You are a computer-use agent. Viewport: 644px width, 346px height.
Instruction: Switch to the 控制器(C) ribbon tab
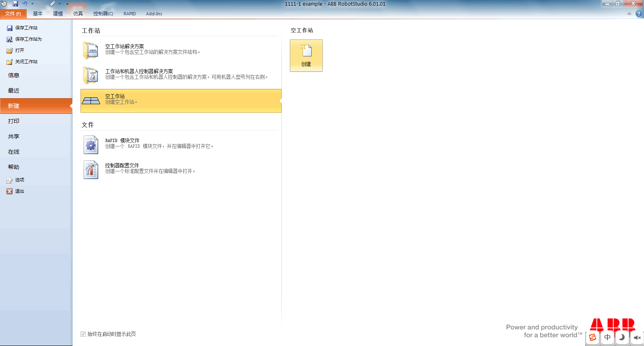tap(103, 14)
